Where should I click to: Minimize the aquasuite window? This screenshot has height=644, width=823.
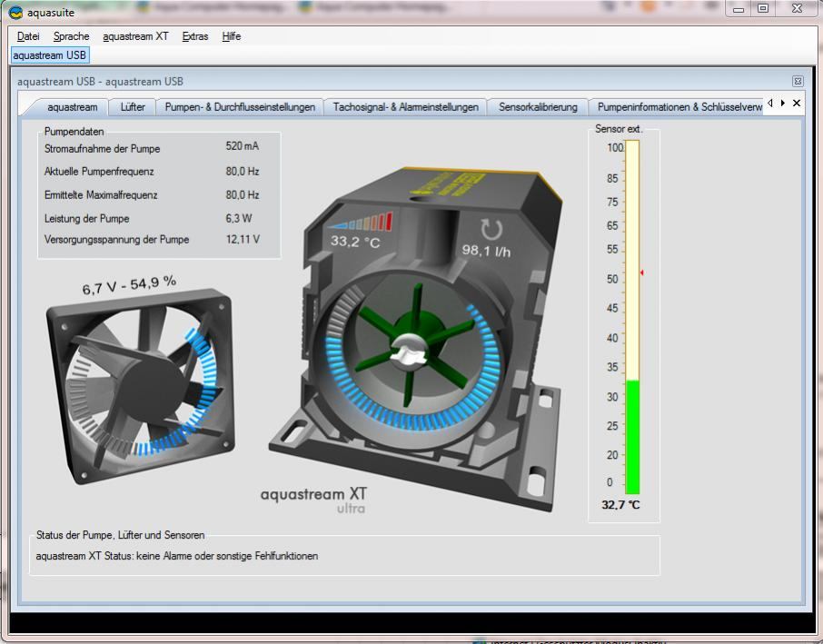click(739, 9)
